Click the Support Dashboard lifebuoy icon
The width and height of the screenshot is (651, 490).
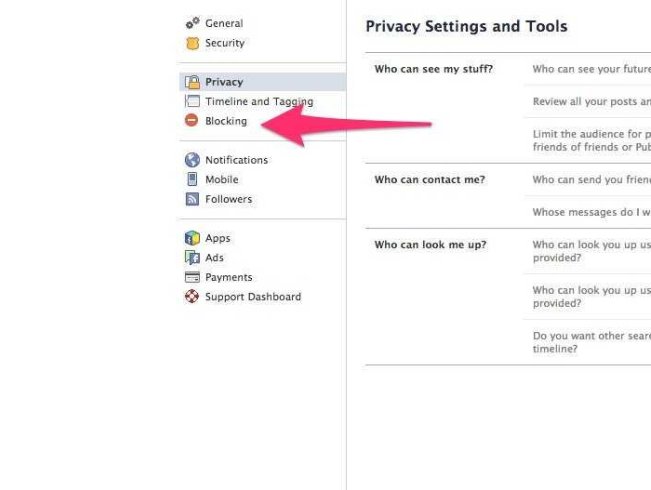[x=192, y=296]
